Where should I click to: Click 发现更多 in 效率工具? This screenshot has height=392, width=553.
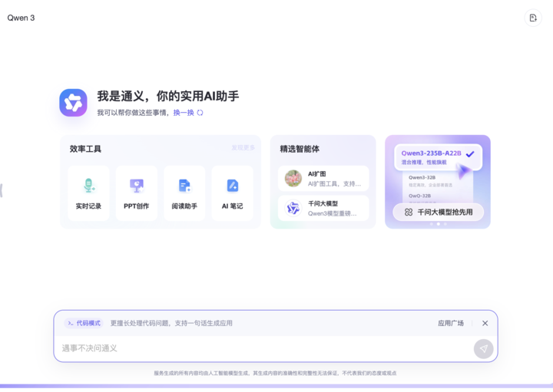point(243,147)
